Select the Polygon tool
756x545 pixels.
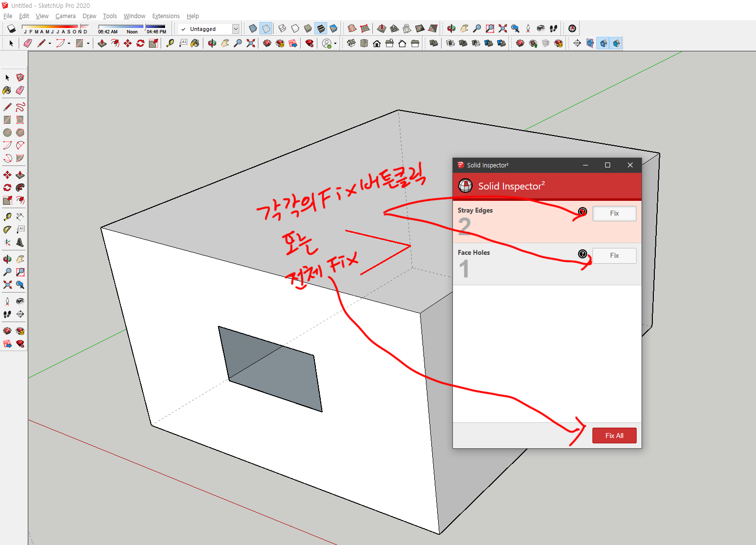coord(20,133)
